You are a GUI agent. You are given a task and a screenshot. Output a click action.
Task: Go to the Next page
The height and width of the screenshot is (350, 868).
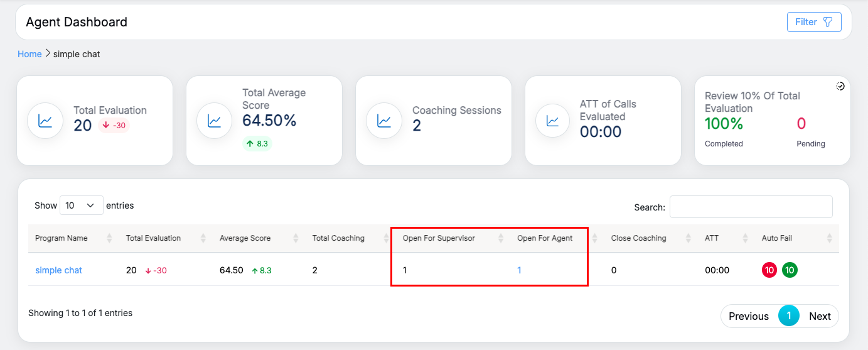[820, 316]
